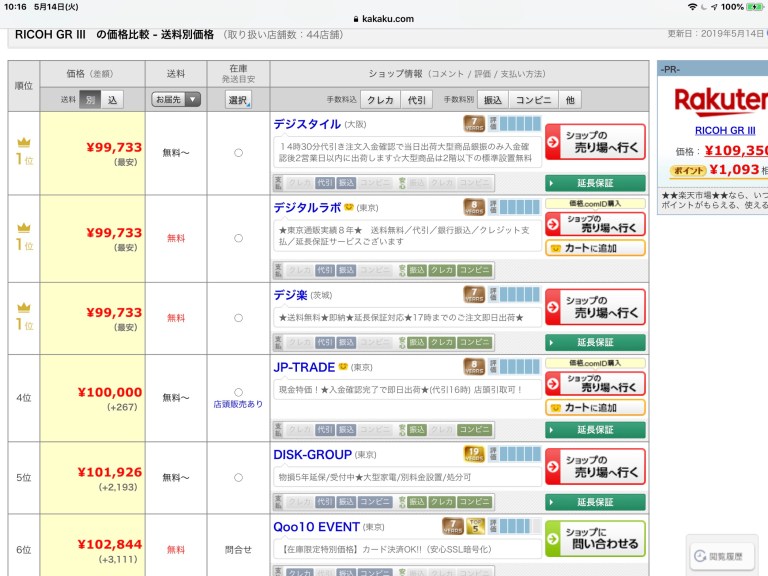Select the 代引 filter tab in header
This screenshot has width=768, height=576.
tap(416, 100)
